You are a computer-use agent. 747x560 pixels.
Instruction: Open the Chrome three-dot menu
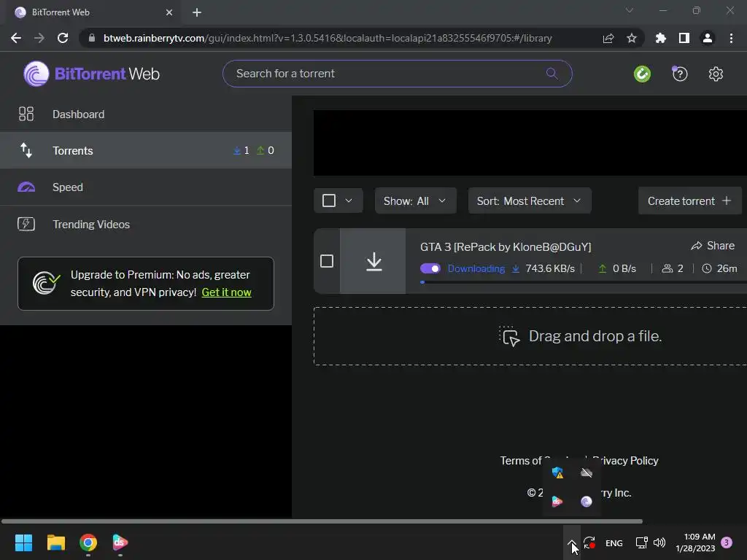click(x=731, y=38)
